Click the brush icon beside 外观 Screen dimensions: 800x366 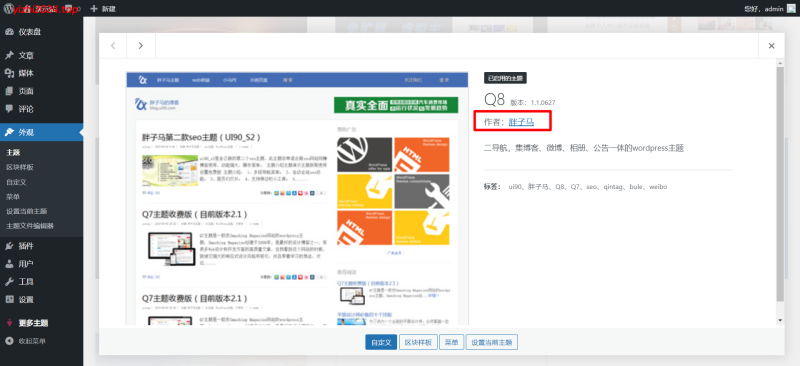pyautogui.click(x=9, y=132)
